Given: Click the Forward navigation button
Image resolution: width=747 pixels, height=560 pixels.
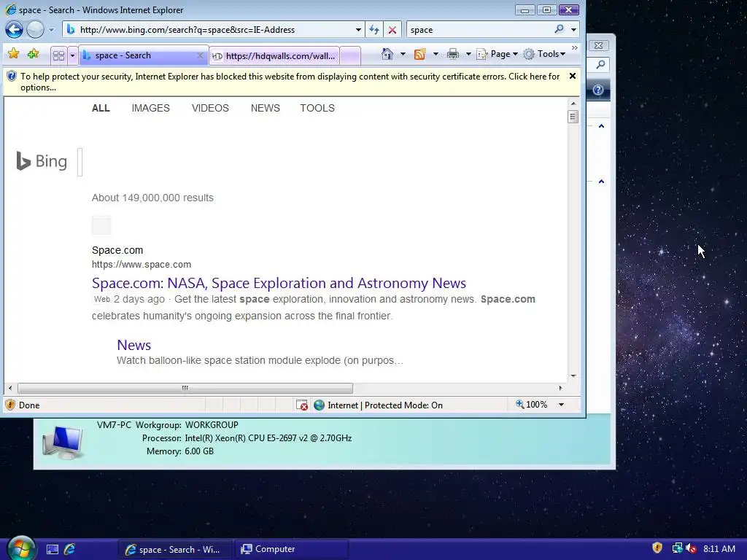Looking at the screenshot, I should (35, 29).
